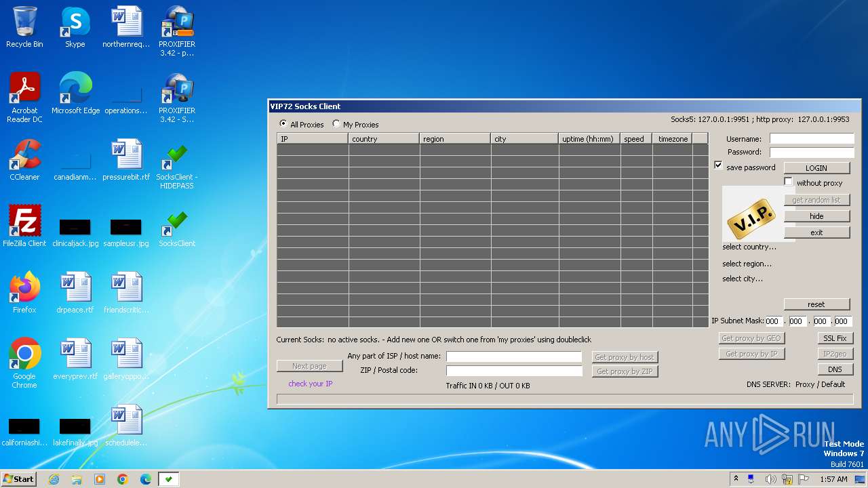
Task: Open Acrobat Reader DC shortcut
Action: (24, 98)
